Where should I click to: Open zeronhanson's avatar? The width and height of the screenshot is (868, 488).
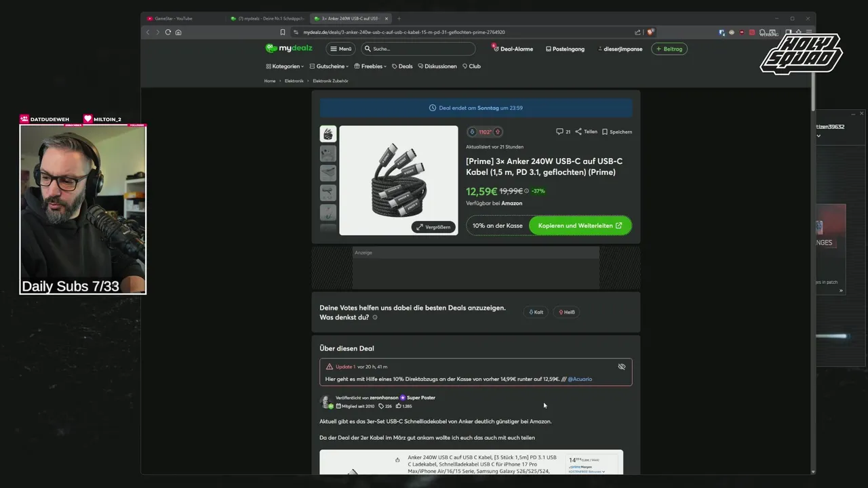coord(326,402)
